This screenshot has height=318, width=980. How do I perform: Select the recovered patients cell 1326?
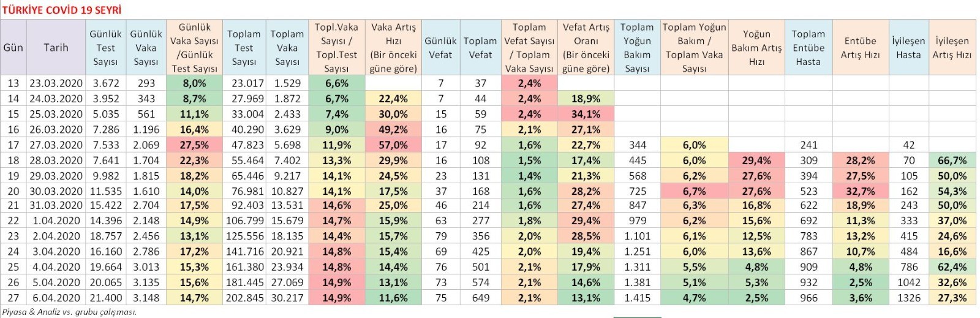click(x=908, y=298)
